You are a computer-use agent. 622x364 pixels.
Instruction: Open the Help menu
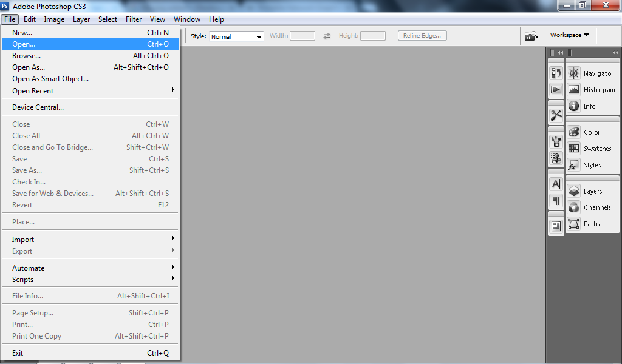point(217,19)
